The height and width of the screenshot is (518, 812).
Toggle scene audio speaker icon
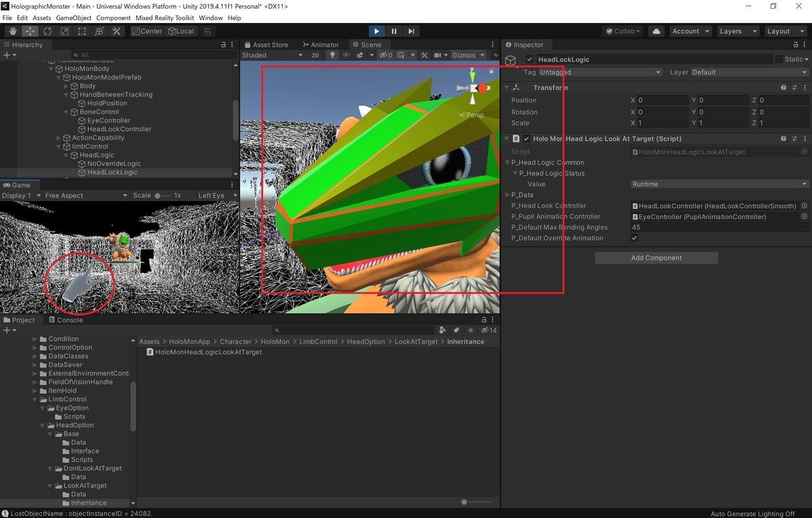(x=346, y=55)
